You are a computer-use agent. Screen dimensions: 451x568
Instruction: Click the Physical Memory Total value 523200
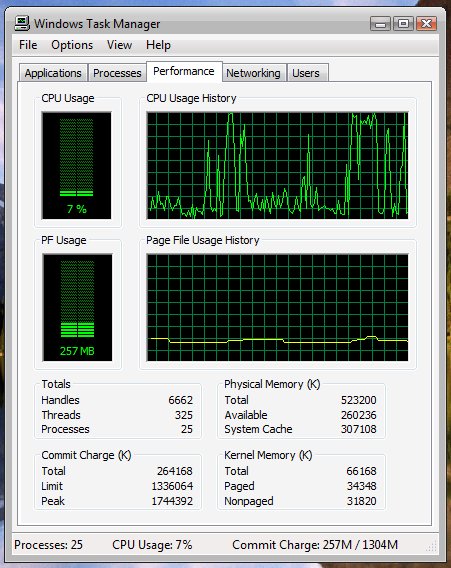(359, 400)
